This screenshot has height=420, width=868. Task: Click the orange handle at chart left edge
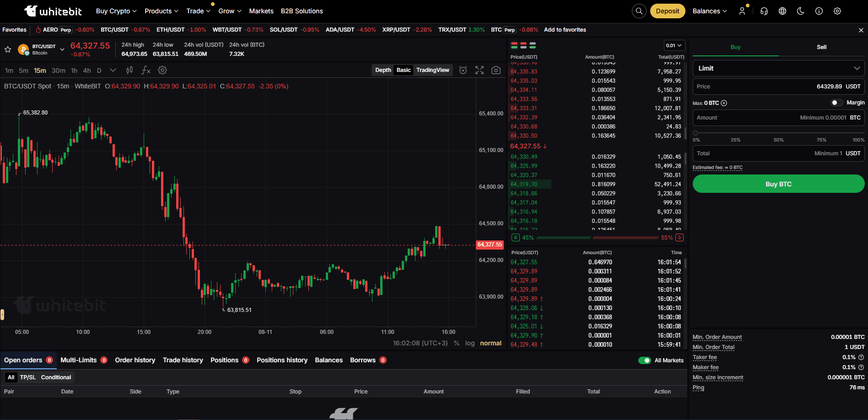click(x=2, y=315)
